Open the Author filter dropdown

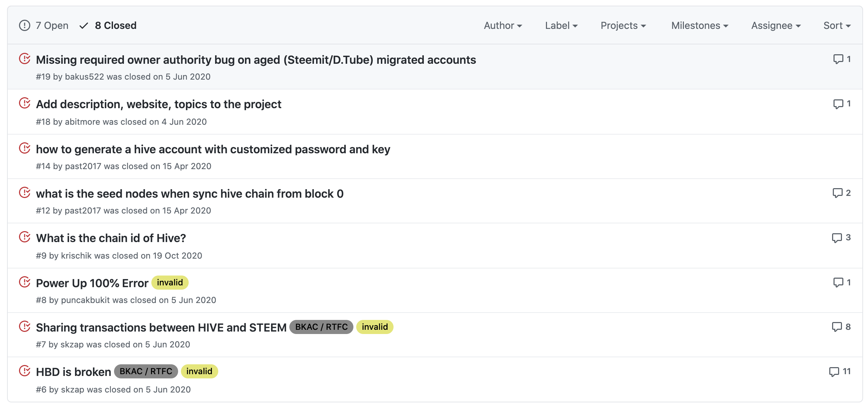503,25
